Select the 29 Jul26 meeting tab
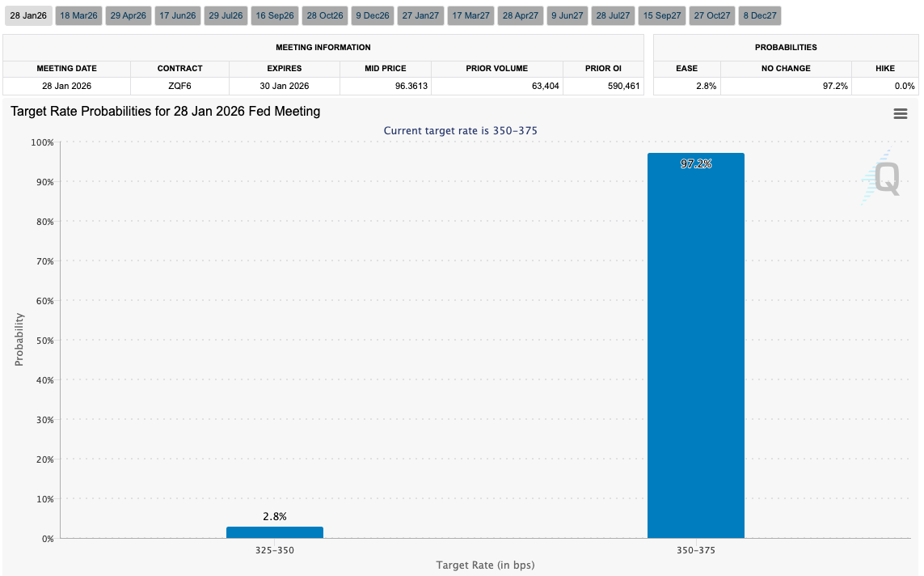The height and width of the screenshot is (576, 924). point(226,15)
